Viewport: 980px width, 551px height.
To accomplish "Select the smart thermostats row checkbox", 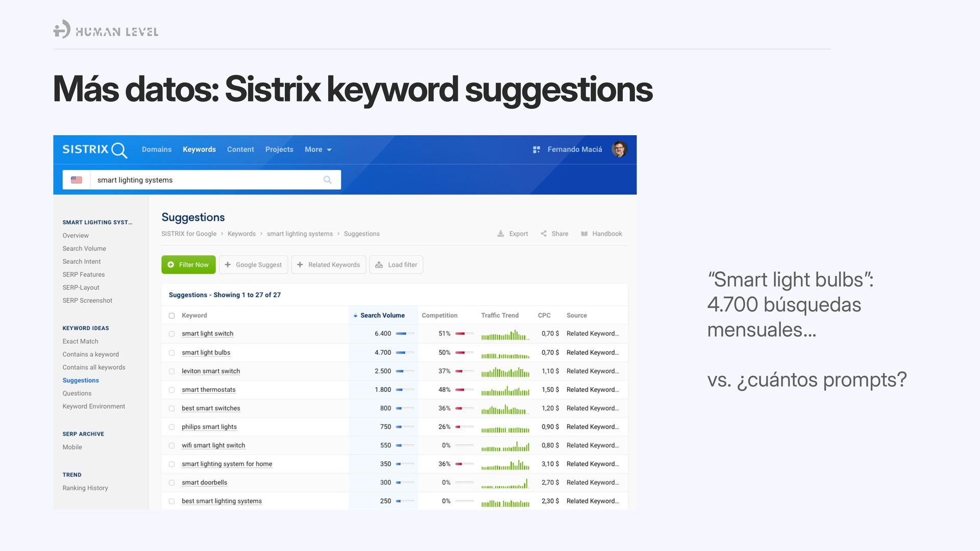I will coord(171,390).
